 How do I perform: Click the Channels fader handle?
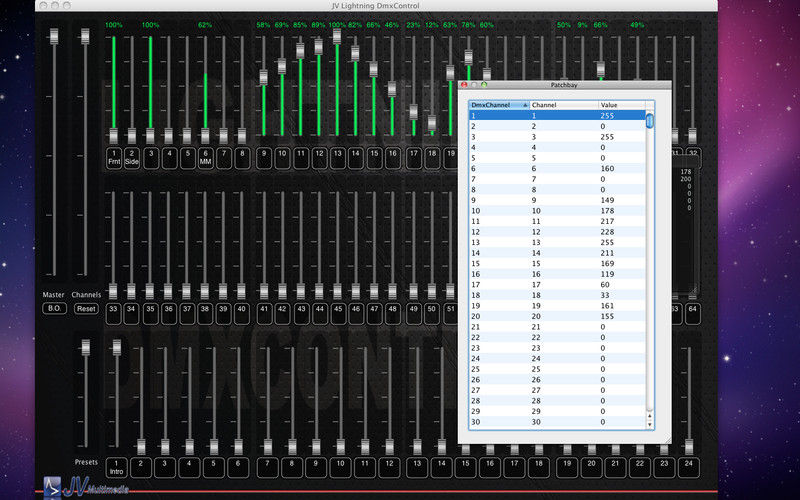[x=85, y=36]
